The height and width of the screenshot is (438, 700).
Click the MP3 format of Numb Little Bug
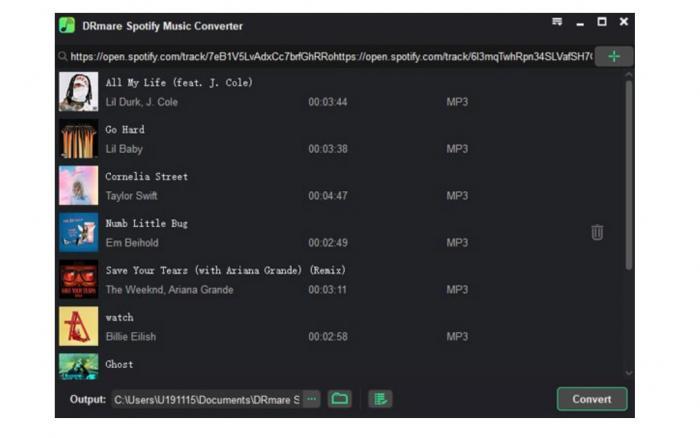coord(457,242)
